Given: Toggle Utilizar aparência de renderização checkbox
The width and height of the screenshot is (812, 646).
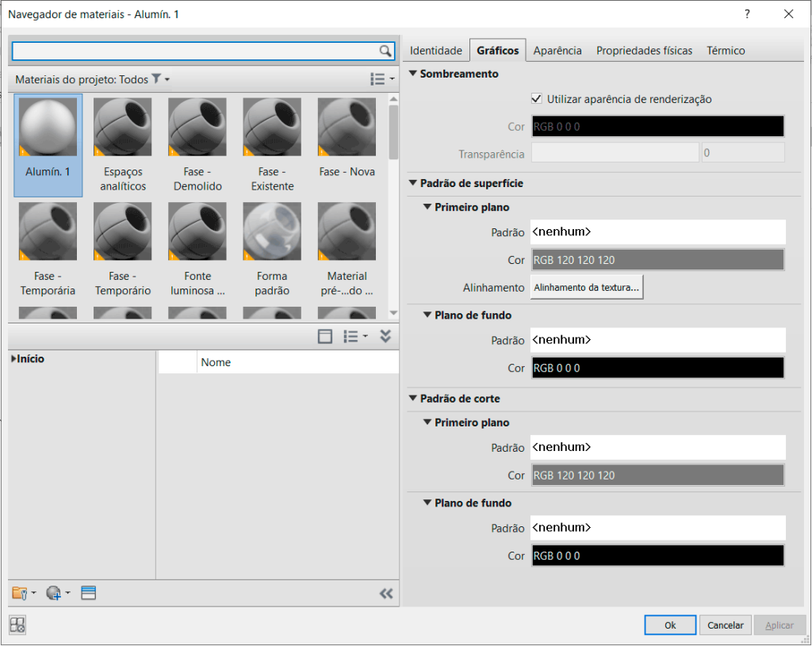Looking at the screenshot, I should click(537, 99).
